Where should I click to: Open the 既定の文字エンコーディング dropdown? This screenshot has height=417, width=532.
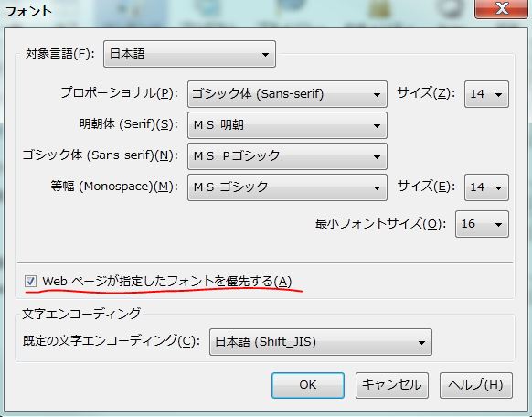pos(321,342)
